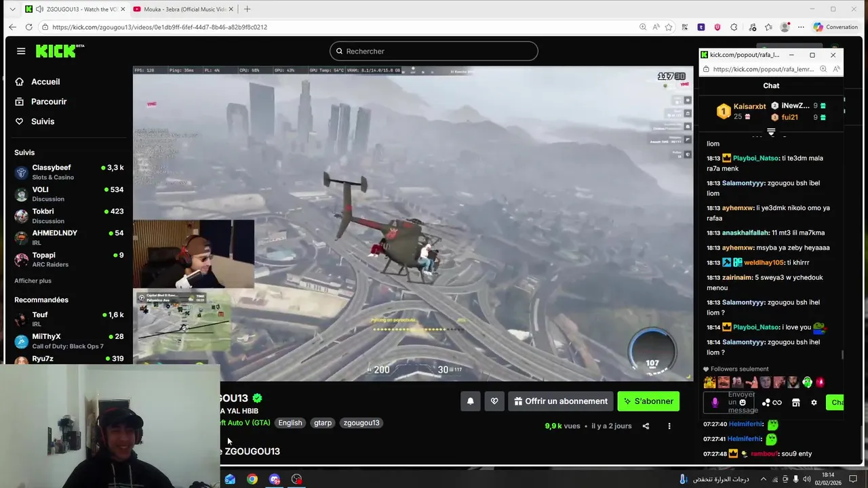Click the share icon under video
This screenshot has width=868, height=488.
pyautogui.click(x=646, y=426)
